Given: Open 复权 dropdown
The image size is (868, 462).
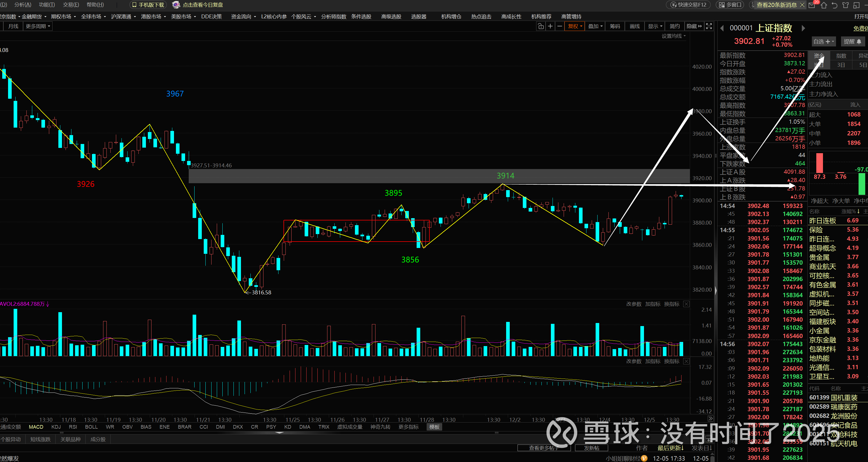Looking at the screenshot, I should [575, 26].
